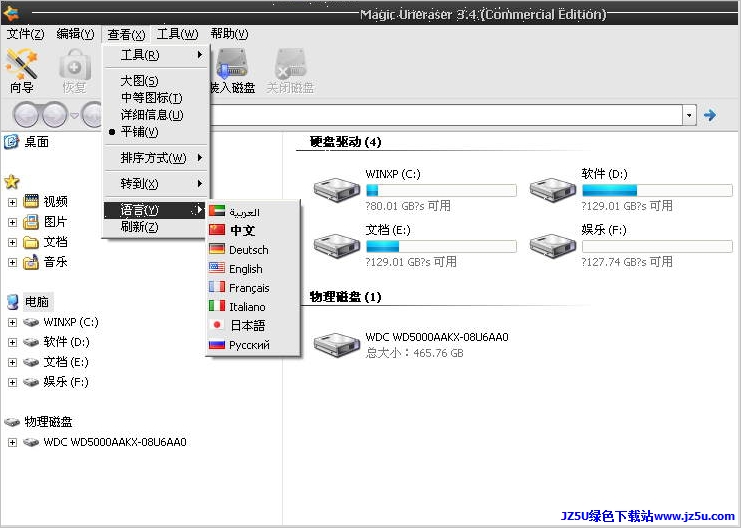
Task: Click the Magic Uneraser logo icon
Action: tap(10, 14)
